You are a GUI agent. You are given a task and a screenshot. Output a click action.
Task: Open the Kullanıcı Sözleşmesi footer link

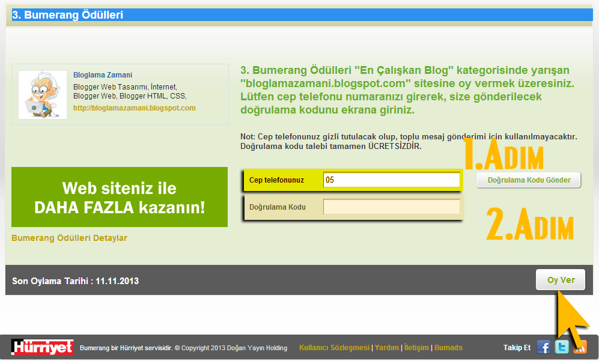tap(334, 348)
